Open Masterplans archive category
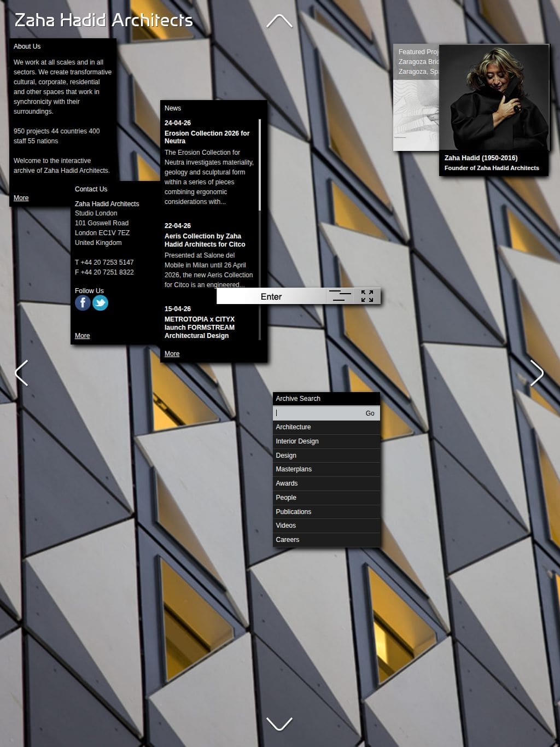The image size is (560, 747). tap(326, 469)
